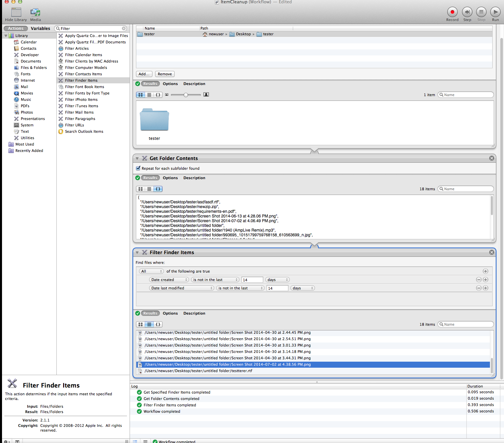The height and width of the screenshot is (443, 504).
Task: Remove Filter Finder Items action
Action: 492,252
